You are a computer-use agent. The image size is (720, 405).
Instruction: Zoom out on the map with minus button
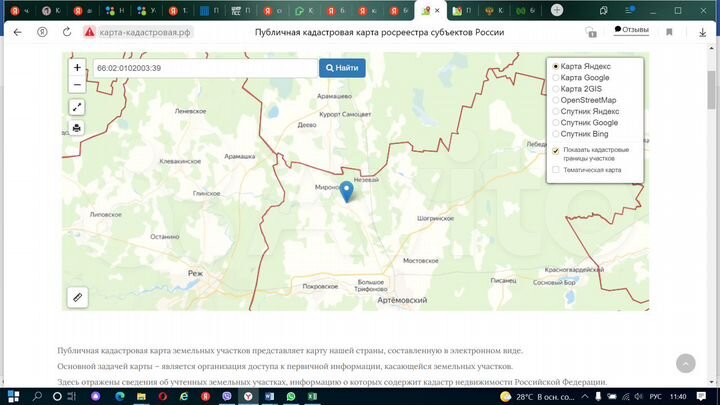click(77, 85)
